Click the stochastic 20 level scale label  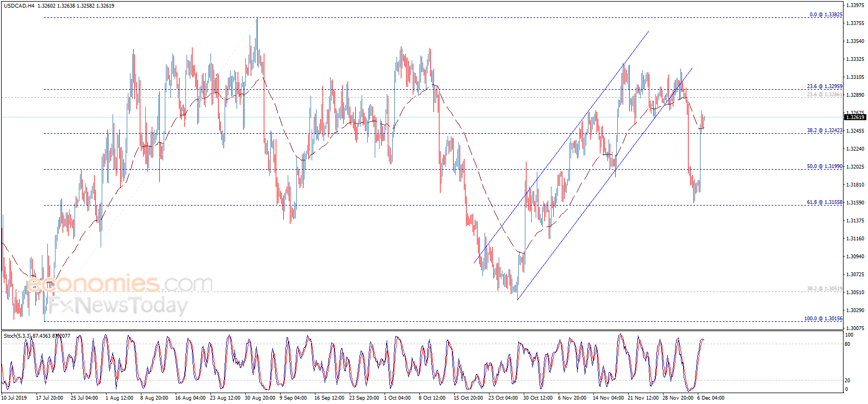pyautogui.click(x=848, y=380)
